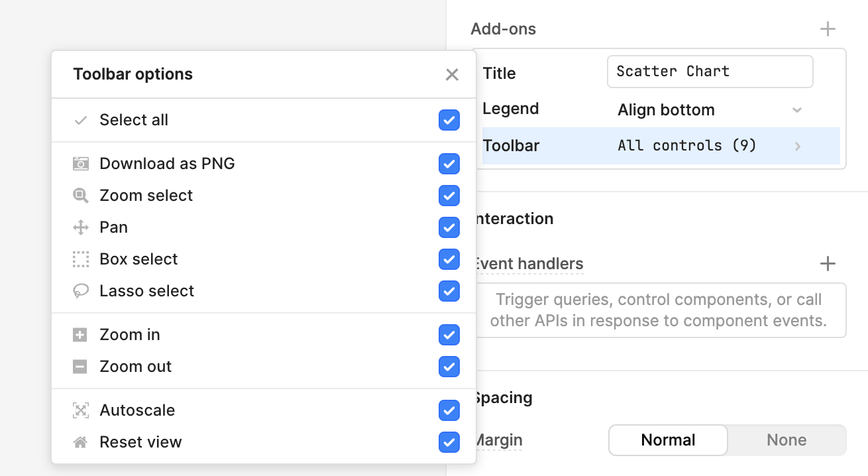
Task: Uncheck the Zoom in checkbox
Action: coord(449,335)
